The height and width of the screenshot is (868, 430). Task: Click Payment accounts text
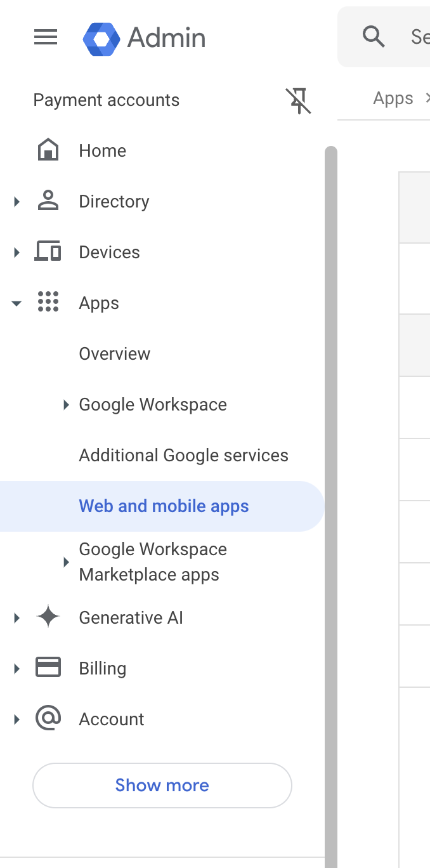(107, 100)
